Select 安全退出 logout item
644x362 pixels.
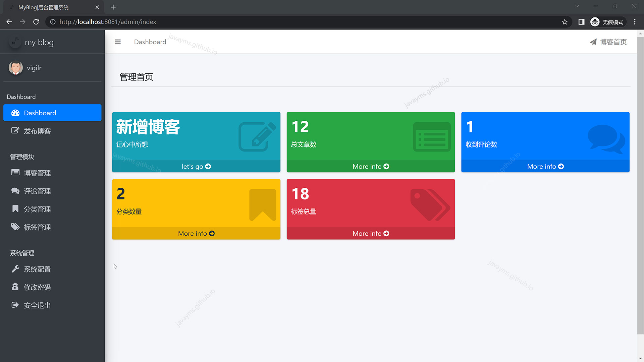(37, 305)
